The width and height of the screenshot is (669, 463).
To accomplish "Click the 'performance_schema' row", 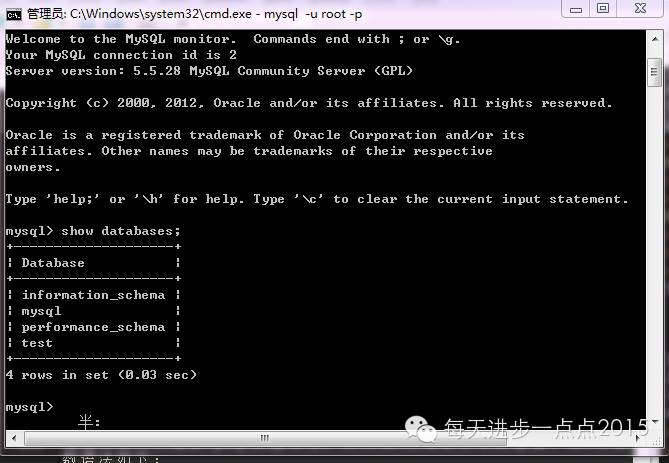I will pos(93,327).
